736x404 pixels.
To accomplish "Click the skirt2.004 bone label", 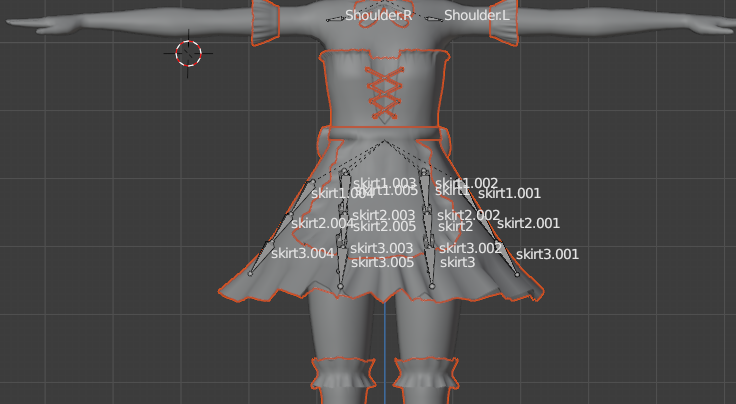I will click(322, 223).
